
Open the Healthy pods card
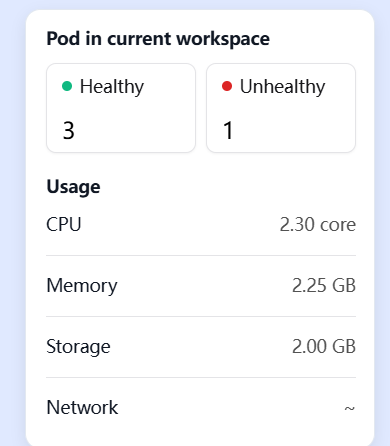pos(121,108)
